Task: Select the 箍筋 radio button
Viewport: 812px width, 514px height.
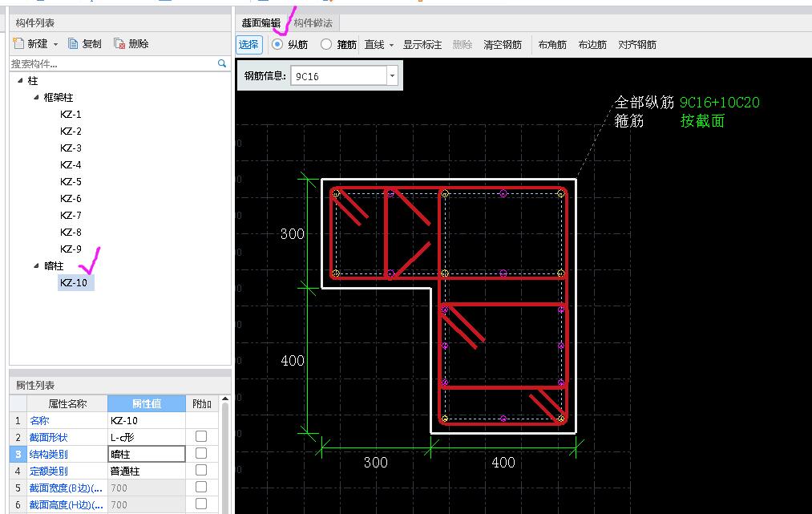Action: (x=325, y=45)
